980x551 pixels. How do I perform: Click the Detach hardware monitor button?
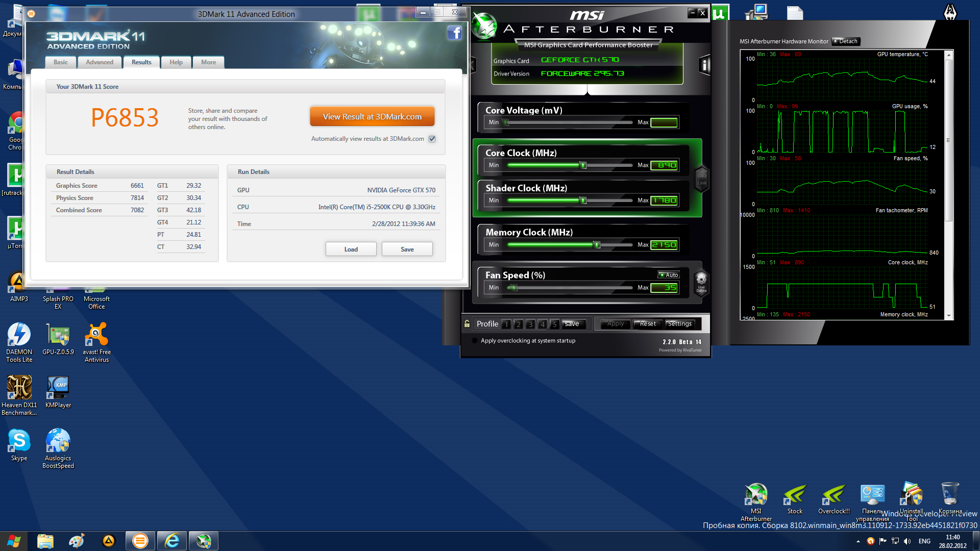pyautogui.click(x=846, y=41)
